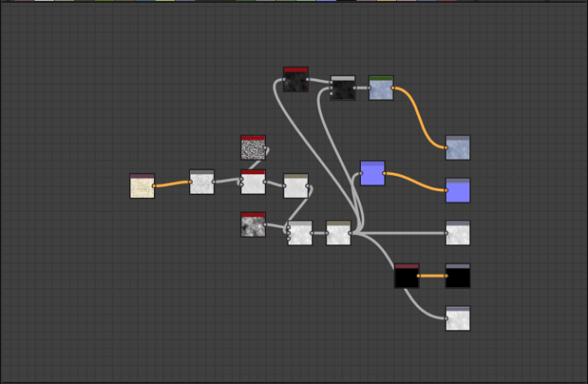
Task: Select white output node between purple and black outputs
Action: (458, 233)
